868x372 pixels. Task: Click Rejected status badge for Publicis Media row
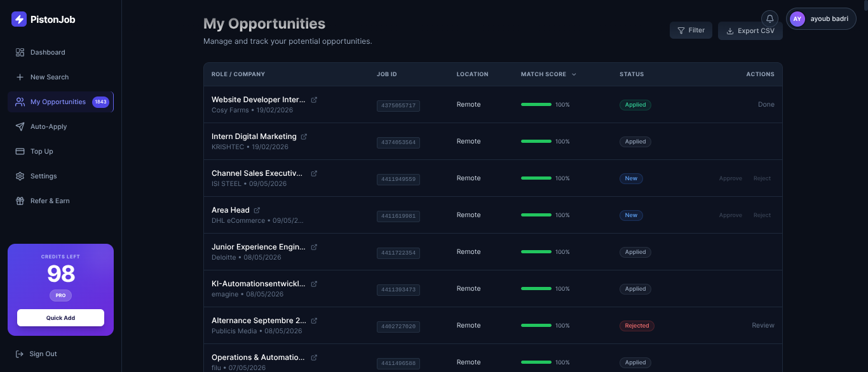coord(637,326)
